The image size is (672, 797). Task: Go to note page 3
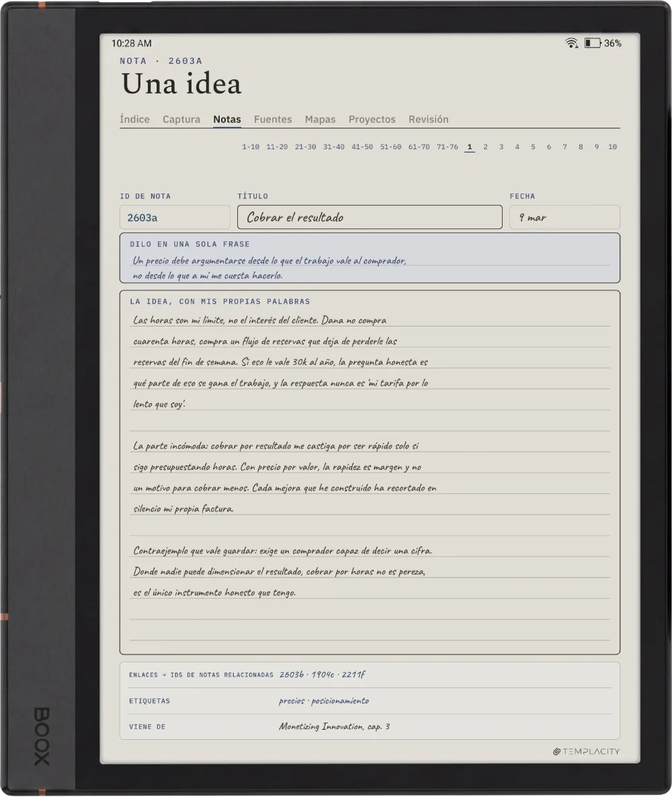501,147
